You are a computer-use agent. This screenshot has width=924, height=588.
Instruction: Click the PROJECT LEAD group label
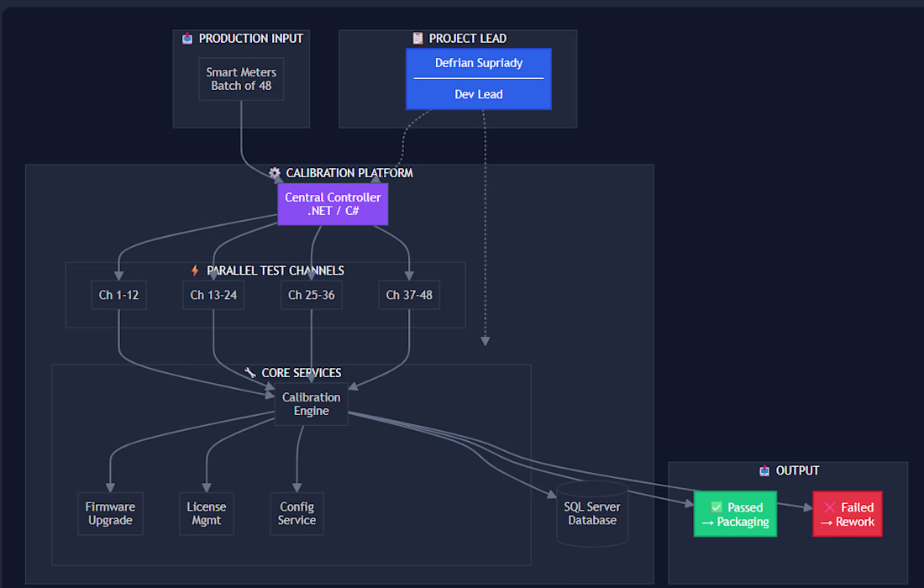(468, 39)
